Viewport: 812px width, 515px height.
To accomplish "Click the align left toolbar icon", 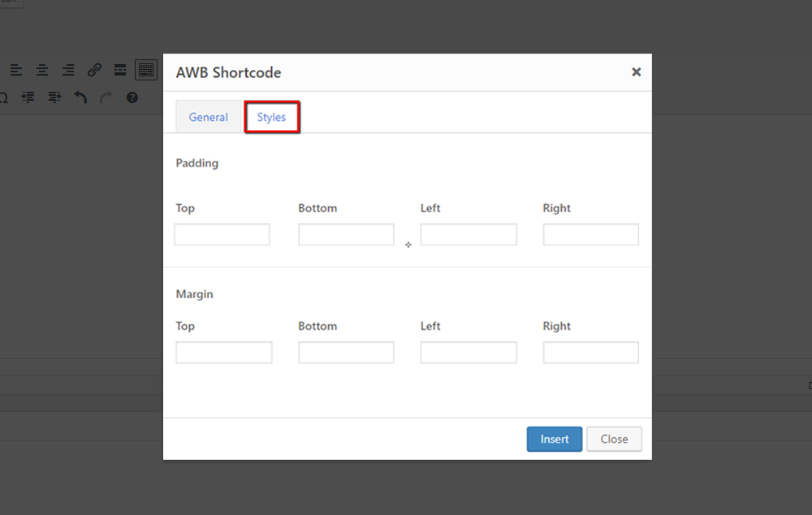I will [x=16, y=70].
